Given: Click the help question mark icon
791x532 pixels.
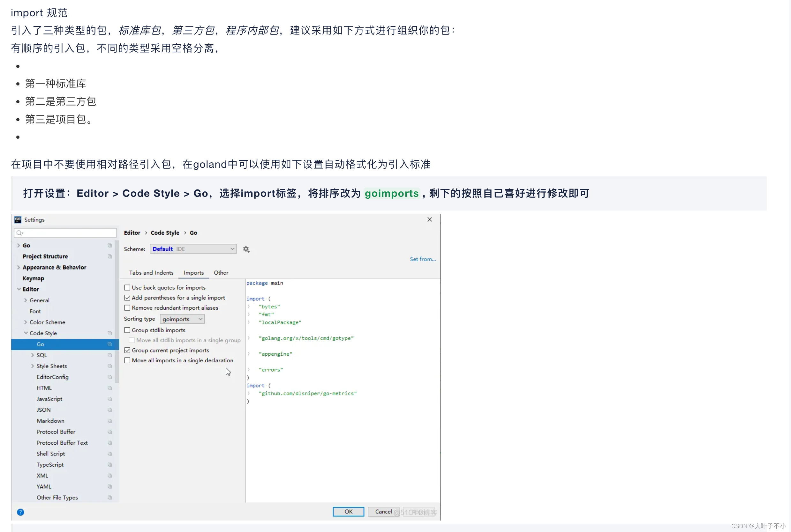Looking at the screenshot, I should pyautogui.click(x=20, y=512).
